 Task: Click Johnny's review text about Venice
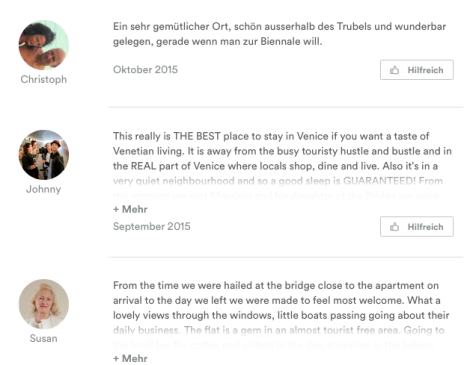(282, 151)
